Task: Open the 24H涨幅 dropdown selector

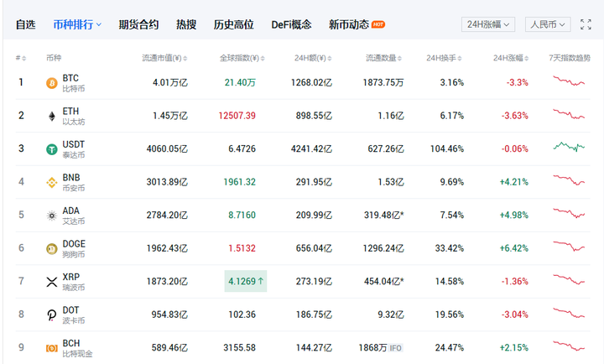Action: [488, 24]
